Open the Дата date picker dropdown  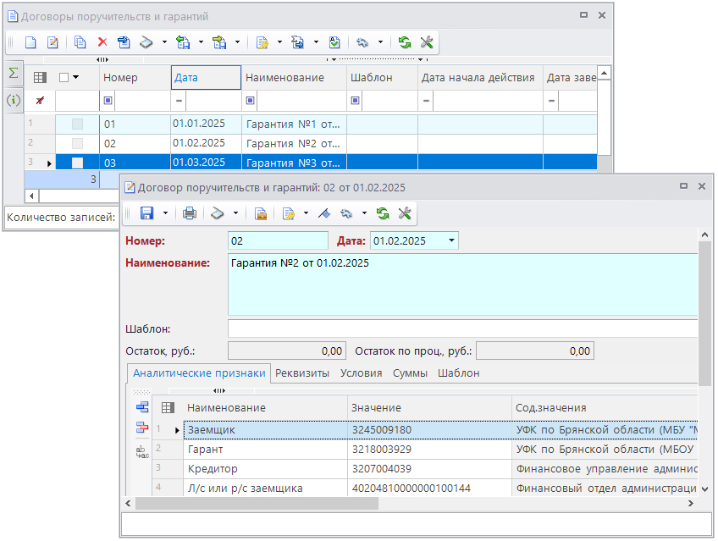click(452, 241)
